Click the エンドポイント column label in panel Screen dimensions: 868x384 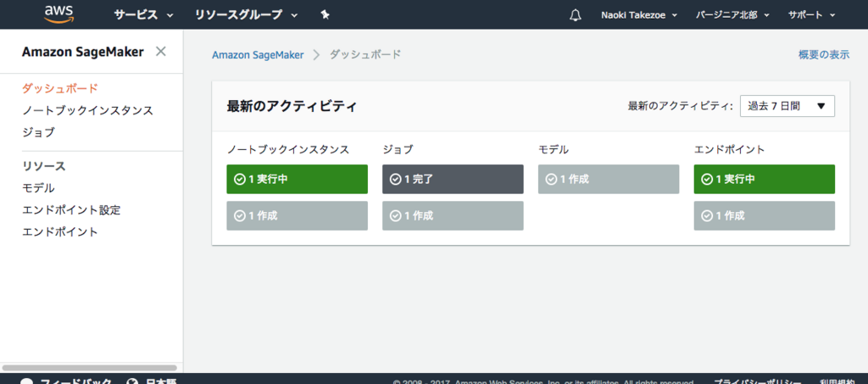(729, 149)
